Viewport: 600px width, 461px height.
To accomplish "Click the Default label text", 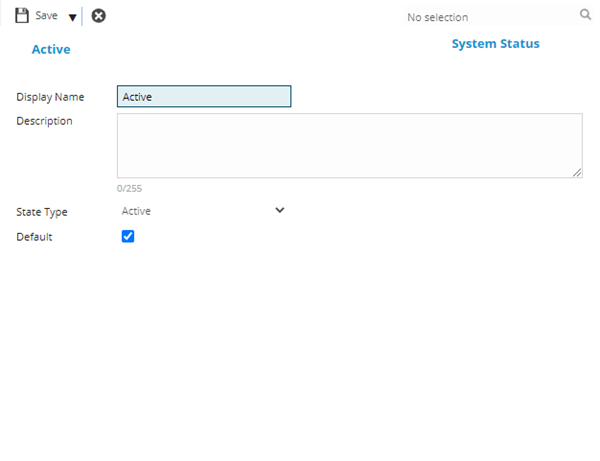I will pos(34,237).
